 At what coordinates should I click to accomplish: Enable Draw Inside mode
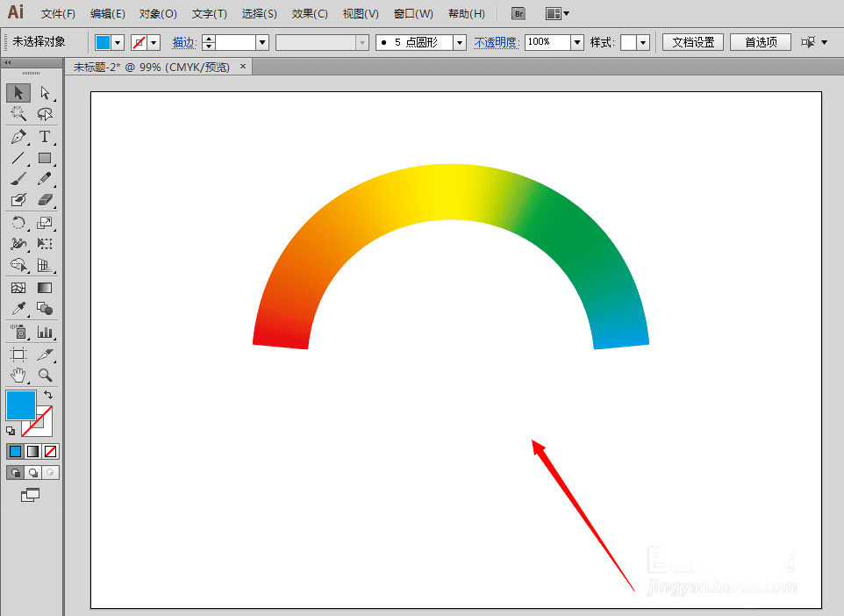click(x=51, y=473)
